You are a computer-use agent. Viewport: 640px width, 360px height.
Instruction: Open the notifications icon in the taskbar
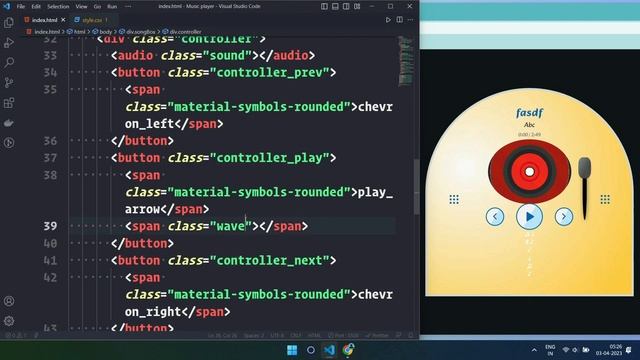(629, 350)
